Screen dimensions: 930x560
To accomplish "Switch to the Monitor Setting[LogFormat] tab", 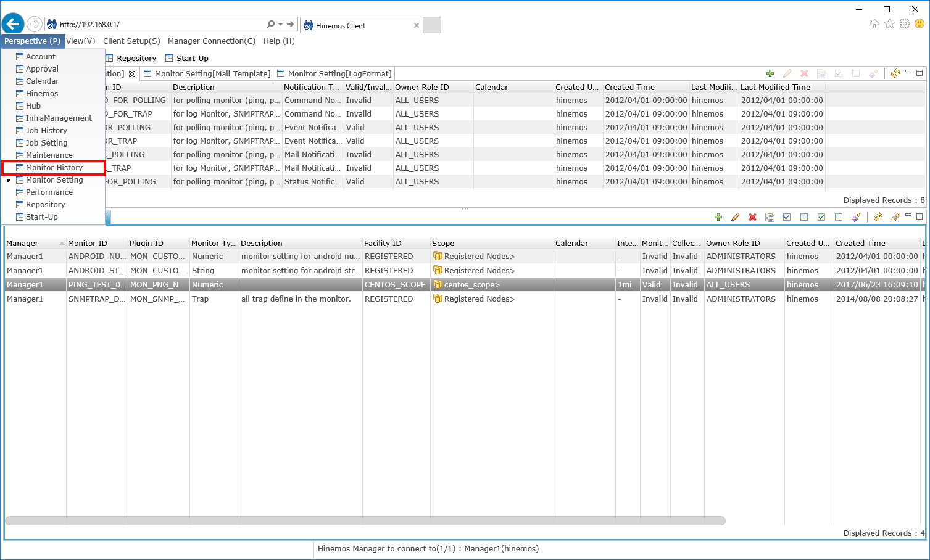I will coord(334,74).
